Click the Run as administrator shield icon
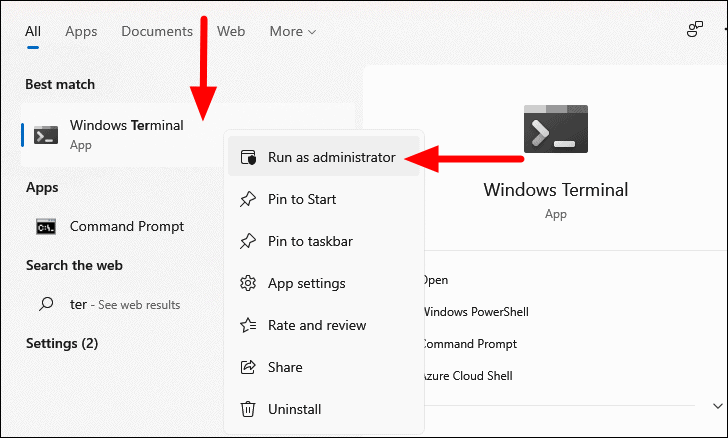The image size is (728, 438). [248, 157]
